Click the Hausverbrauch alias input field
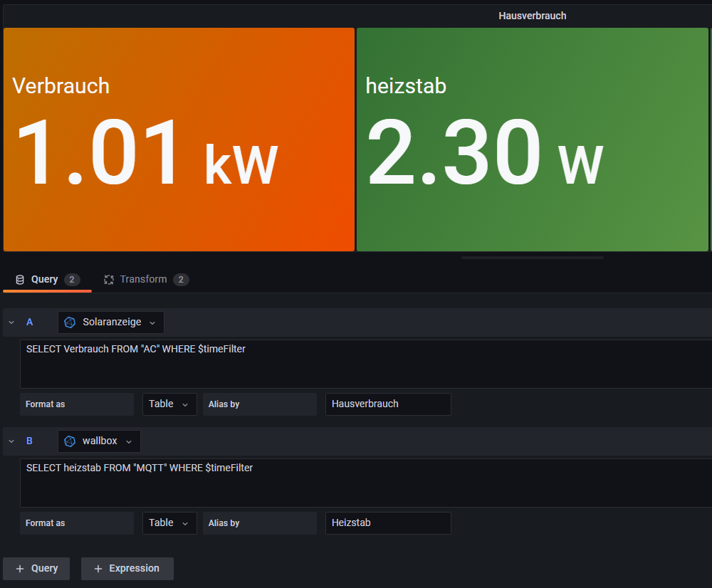 [x=387, y=404]
